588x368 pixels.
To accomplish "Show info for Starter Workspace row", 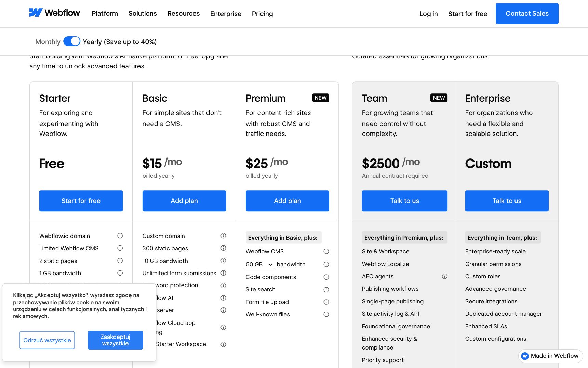I will pyautogui.click(x=223, y=344).
